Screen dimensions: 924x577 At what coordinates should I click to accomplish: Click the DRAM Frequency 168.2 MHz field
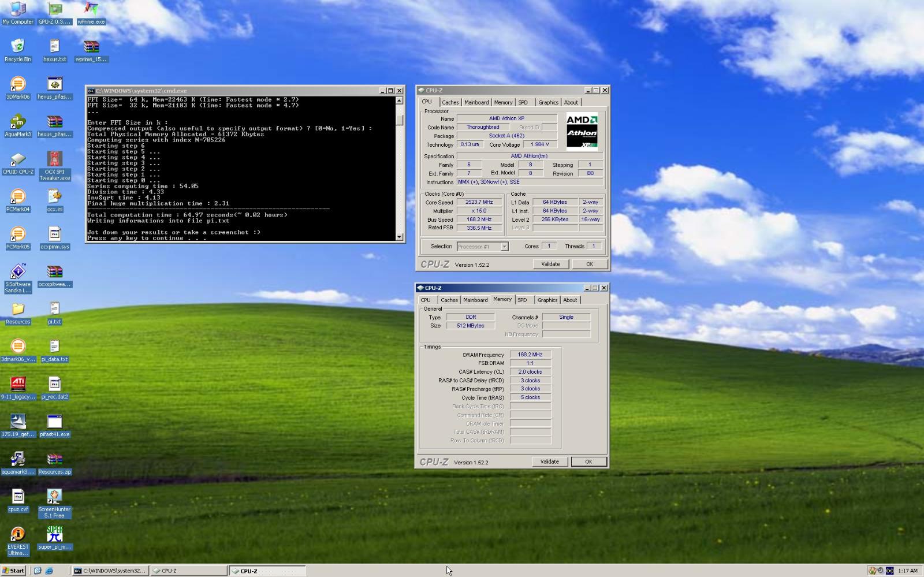tap(530, 355)
